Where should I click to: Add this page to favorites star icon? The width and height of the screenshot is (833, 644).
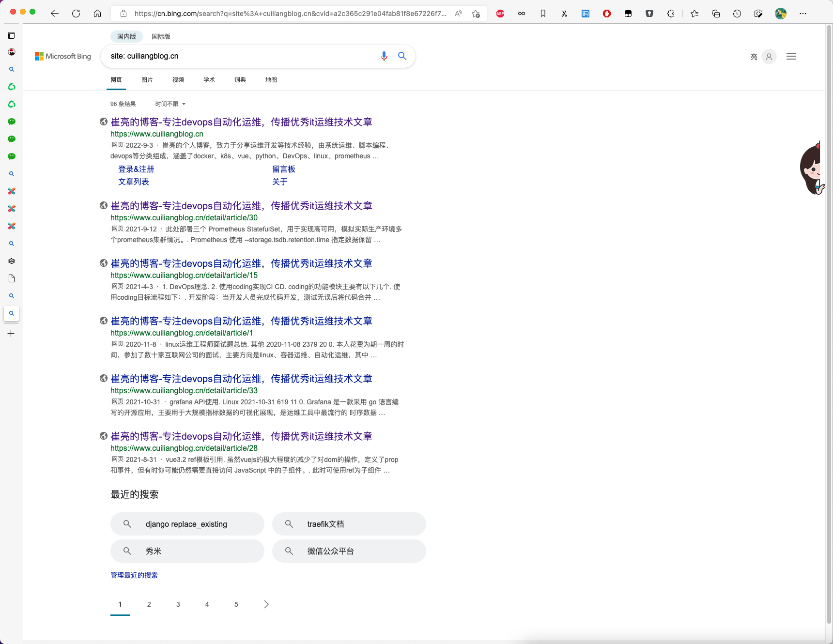click(476, 14)
